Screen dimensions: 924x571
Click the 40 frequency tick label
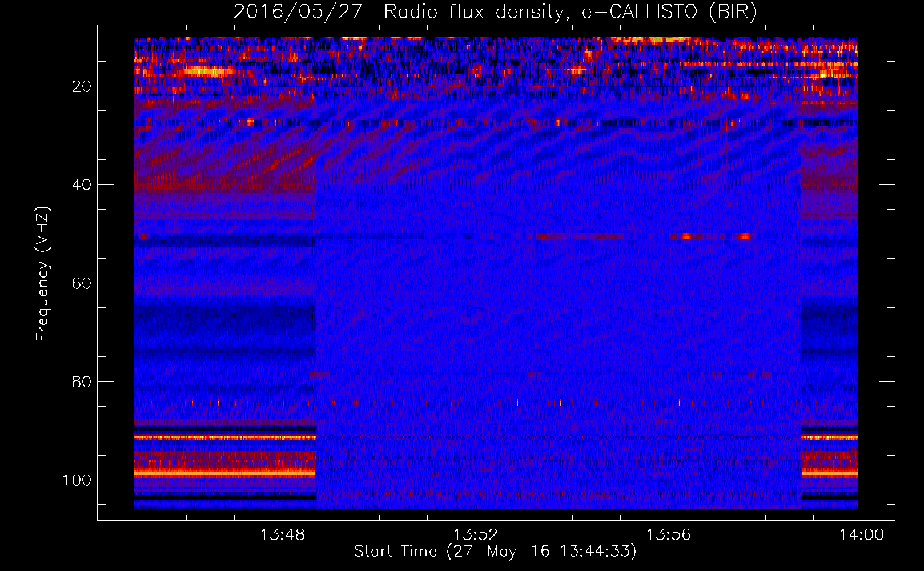pyautogui.click(x=82, y=185)
